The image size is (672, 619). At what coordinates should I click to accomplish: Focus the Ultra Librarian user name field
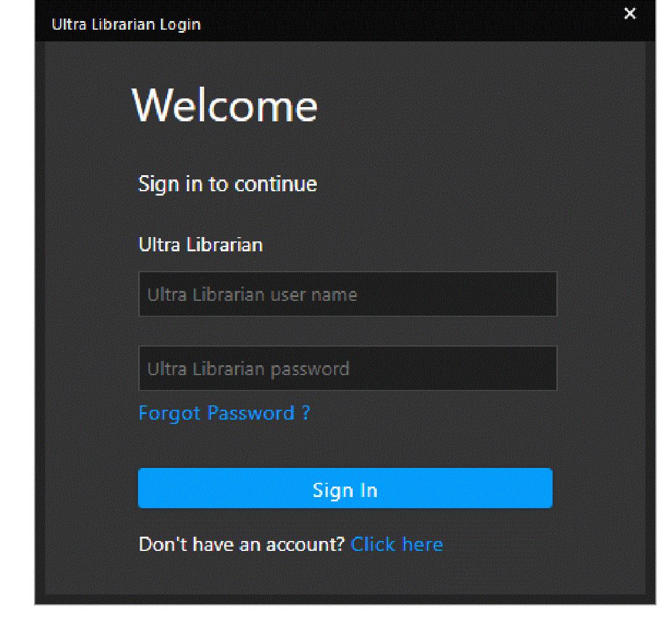coord(348,294)
